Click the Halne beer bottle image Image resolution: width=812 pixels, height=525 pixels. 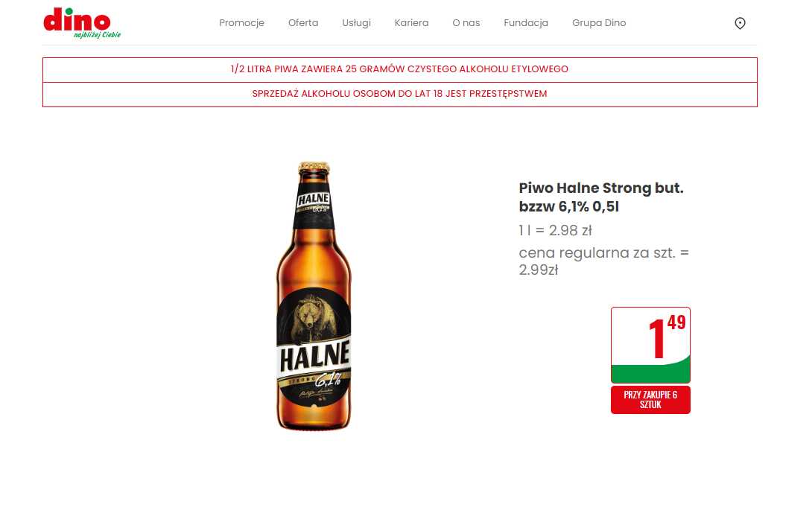[x=314, y=296]
